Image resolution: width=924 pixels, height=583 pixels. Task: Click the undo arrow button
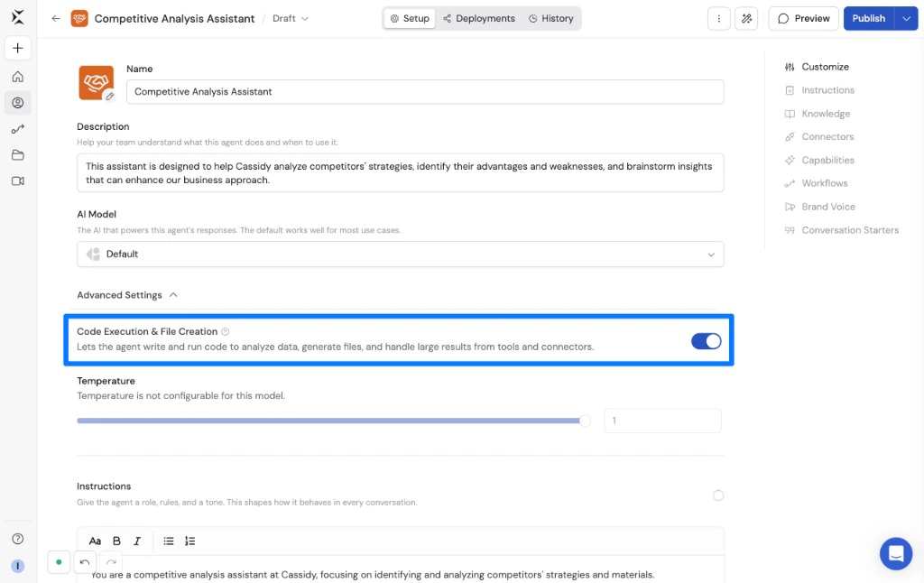(84, 562)
